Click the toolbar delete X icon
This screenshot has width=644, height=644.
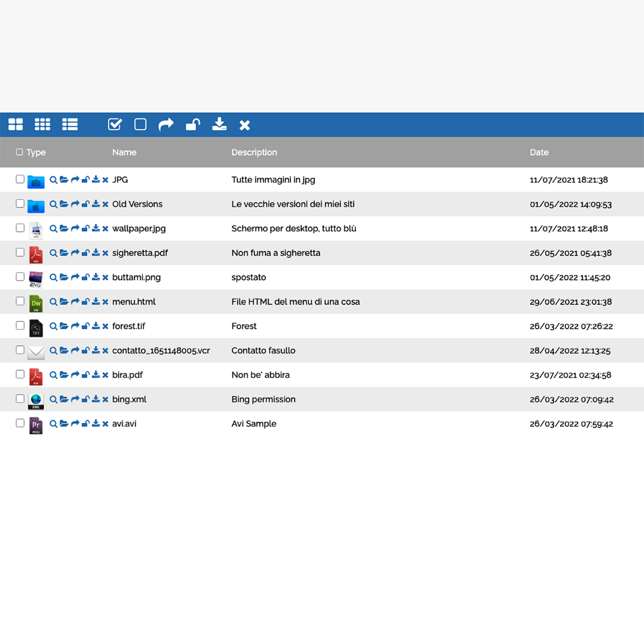(244, 125)
